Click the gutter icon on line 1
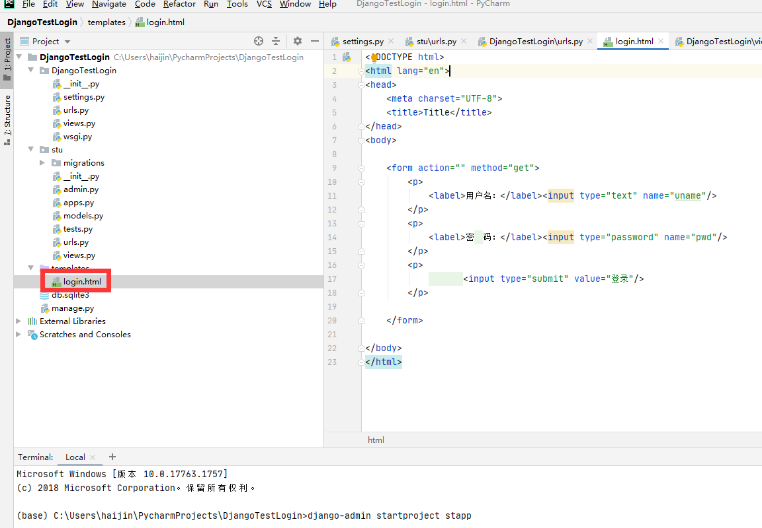Image resolution: width=762 pixels, height=528 pixels. (346, 57)
